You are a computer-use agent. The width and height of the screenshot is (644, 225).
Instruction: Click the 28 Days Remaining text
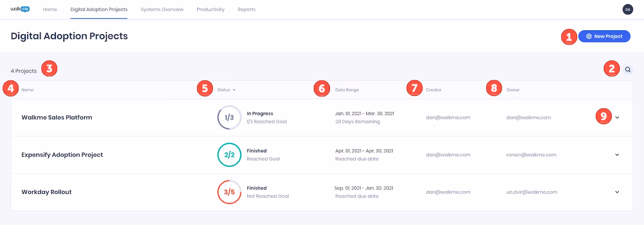point(357,122)
